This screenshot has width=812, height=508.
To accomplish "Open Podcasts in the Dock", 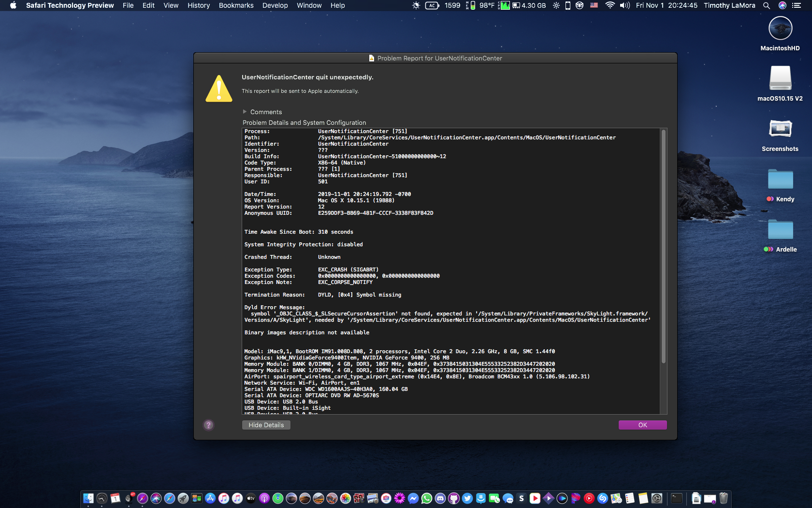I will coord(264,498).
